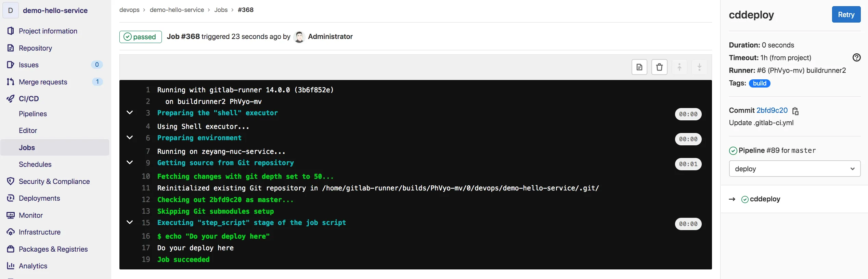The width and height of the screenshot is (868, 279).
Task: Click the erase job log trash icon
Action: pos(659,67)
